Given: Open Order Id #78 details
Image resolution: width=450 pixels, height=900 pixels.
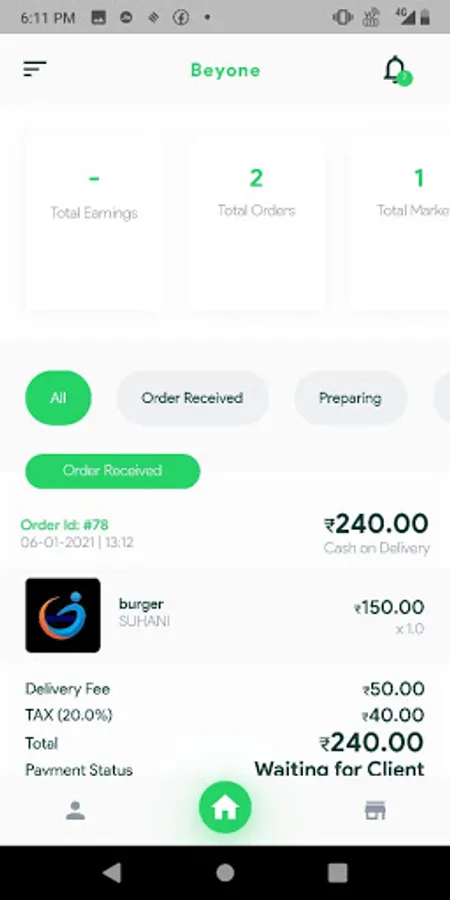Looking at the screenshot, I should pos(64,525).
